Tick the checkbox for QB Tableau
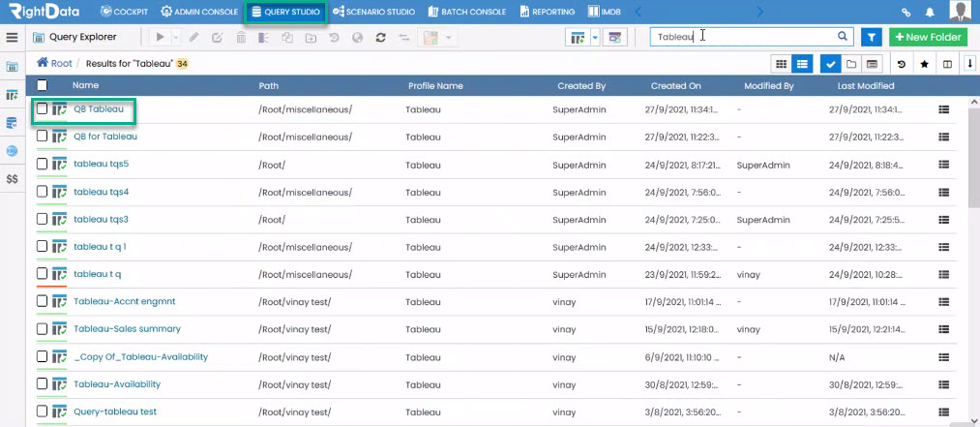This screenshot has height=427, width=980. pyautogui.click(x=42, y=108)
